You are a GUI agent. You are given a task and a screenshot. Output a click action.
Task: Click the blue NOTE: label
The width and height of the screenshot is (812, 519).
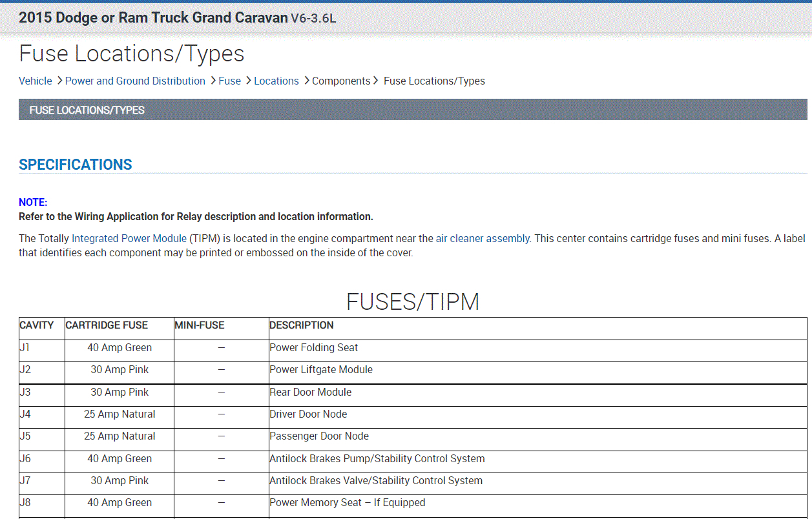point(33,203)
